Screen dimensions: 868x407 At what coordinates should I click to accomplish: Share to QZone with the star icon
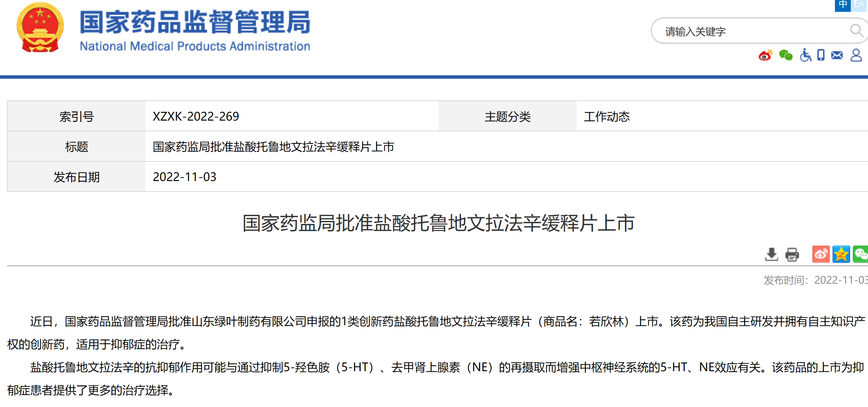841,254
